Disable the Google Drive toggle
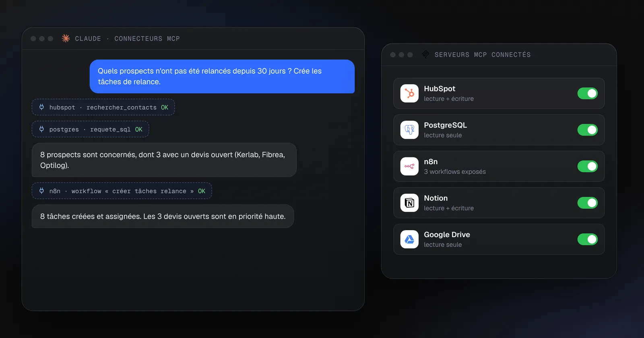 [x=588, y=239]
